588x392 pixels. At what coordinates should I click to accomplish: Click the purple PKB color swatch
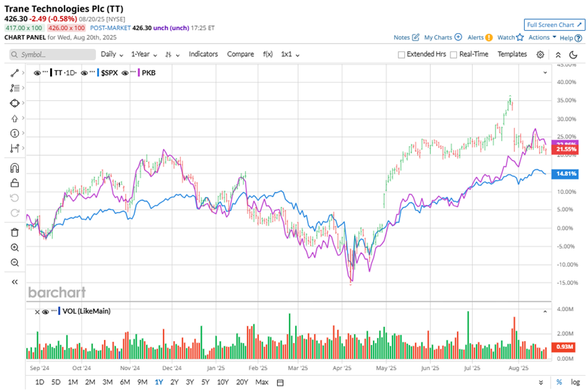[x=139, y=73]
